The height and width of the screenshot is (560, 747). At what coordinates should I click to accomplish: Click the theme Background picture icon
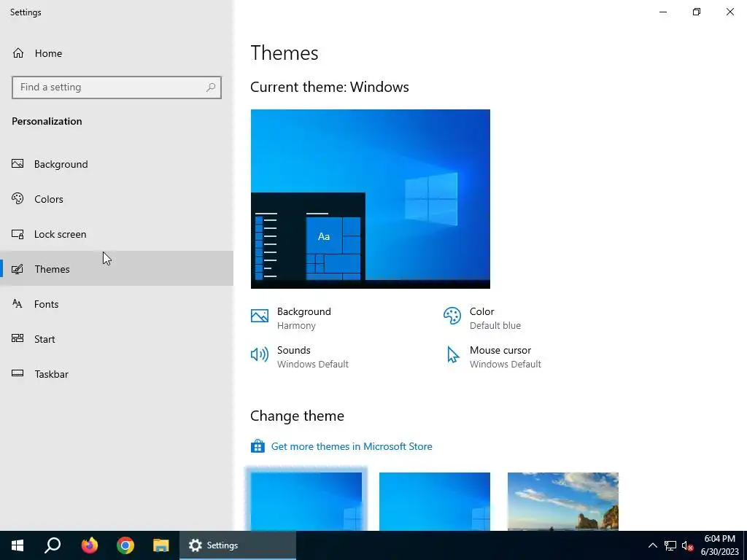[260, 316]
